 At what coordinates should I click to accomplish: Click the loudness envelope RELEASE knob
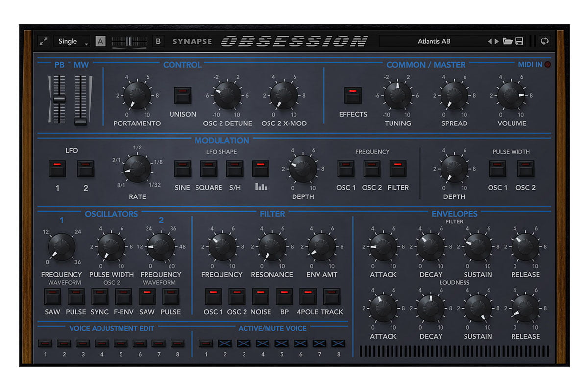pyautogui.click(x=525, y=309)
